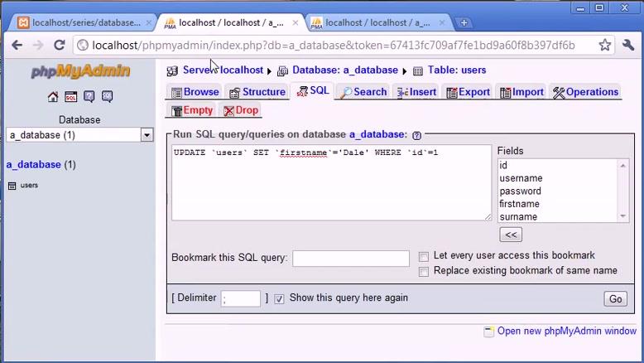Image resolution: width=644 pixels, height=363 pixels.
Task: Open users table in sidebar
Action: pyautogui.click(x=29, y=186)
